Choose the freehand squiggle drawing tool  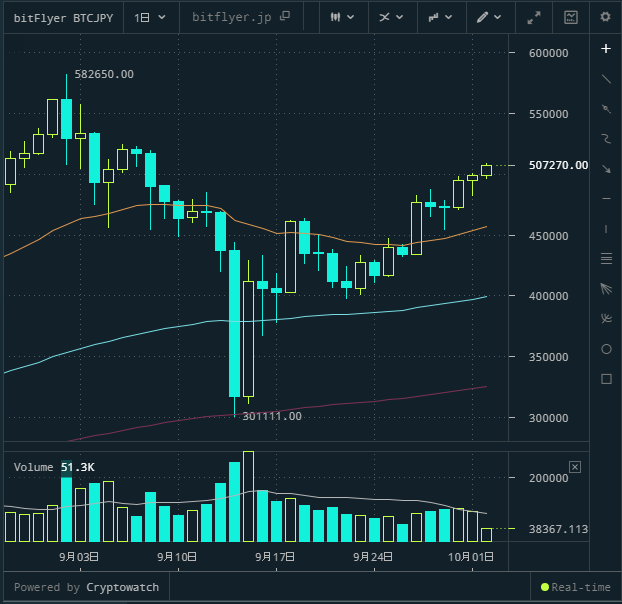pyautogui.click(x=605, y=138)
